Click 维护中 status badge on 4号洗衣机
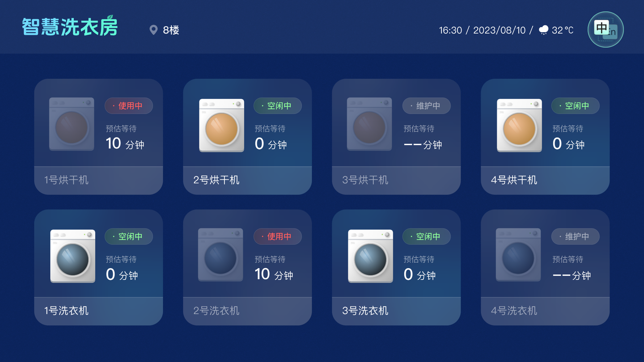 click(576, 236)
